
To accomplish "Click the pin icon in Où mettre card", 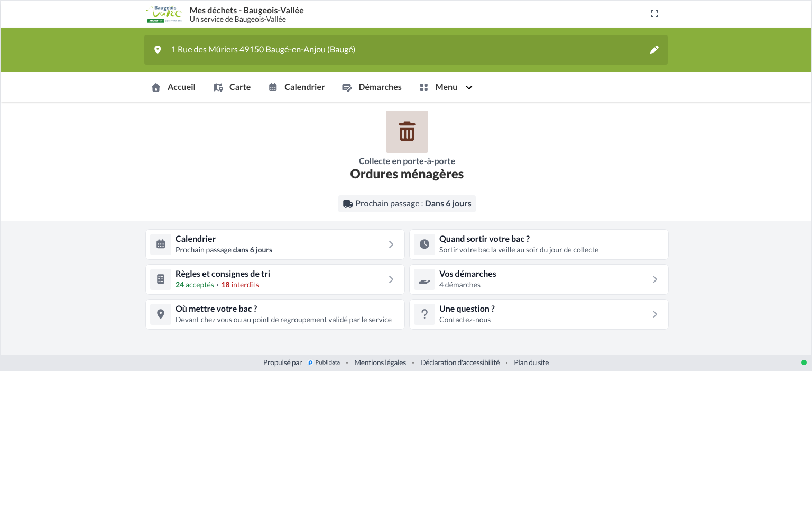I will [161, 314].
